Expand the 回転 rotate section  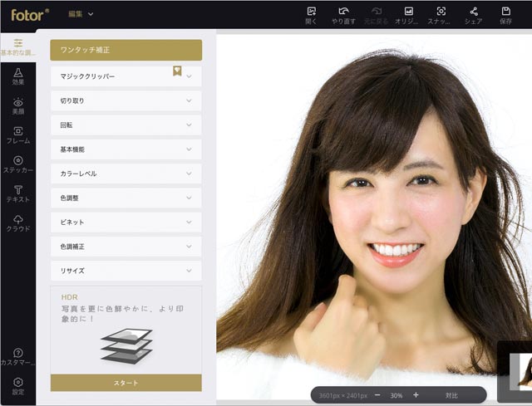click(126, 125)
